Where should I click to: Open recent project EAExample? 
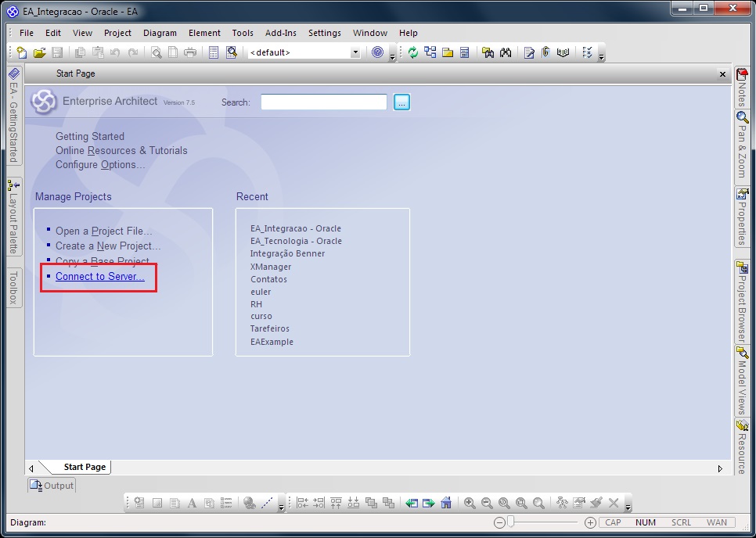[x=272, y=342]
